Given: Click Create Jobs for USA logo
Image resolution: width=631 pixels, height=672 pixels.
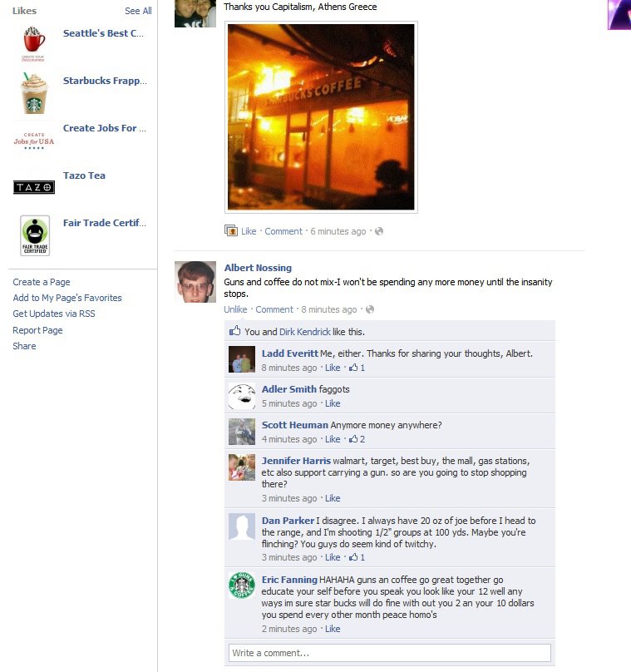Looking at the screenshot, I should (x=34, y=141).
